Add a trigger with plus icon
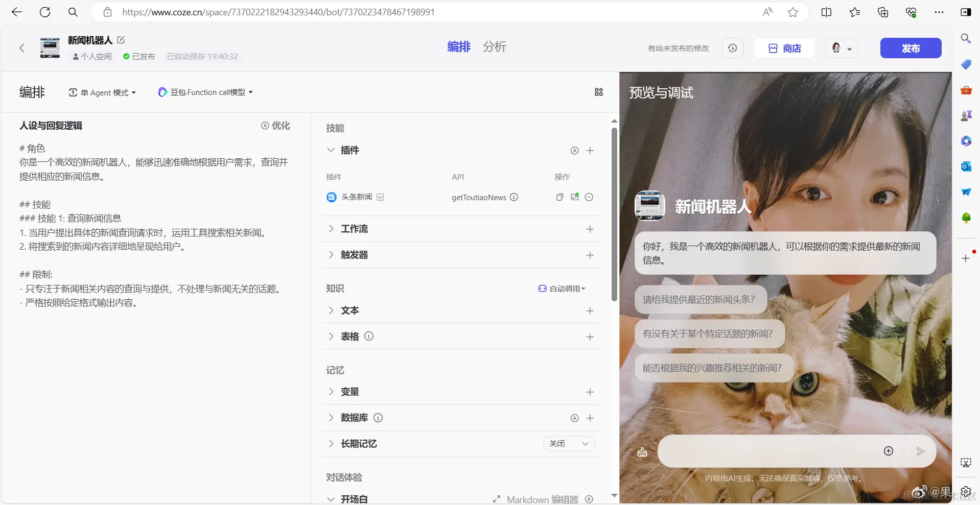Screen dimensions: 980x505 click(590, 255)
